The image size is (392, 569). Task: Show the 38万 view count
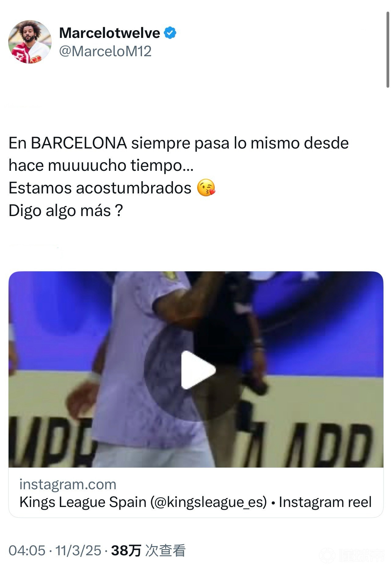point(126,550)
